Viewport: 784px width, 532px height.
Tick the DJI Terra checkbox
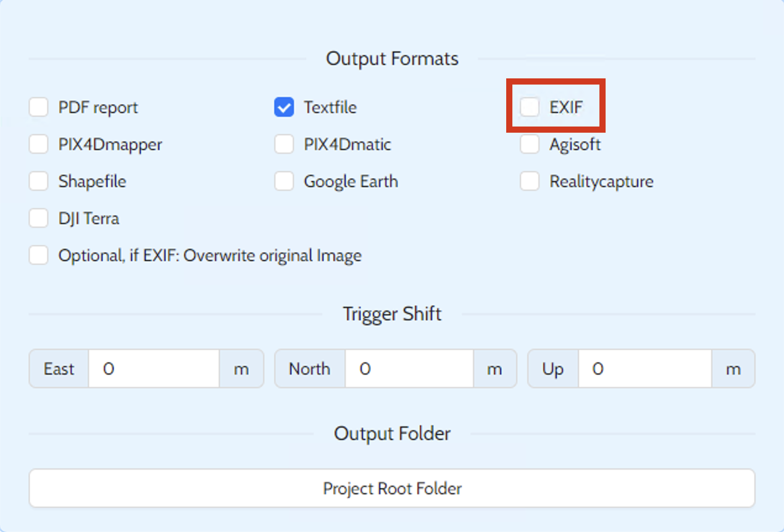(38, 218)
